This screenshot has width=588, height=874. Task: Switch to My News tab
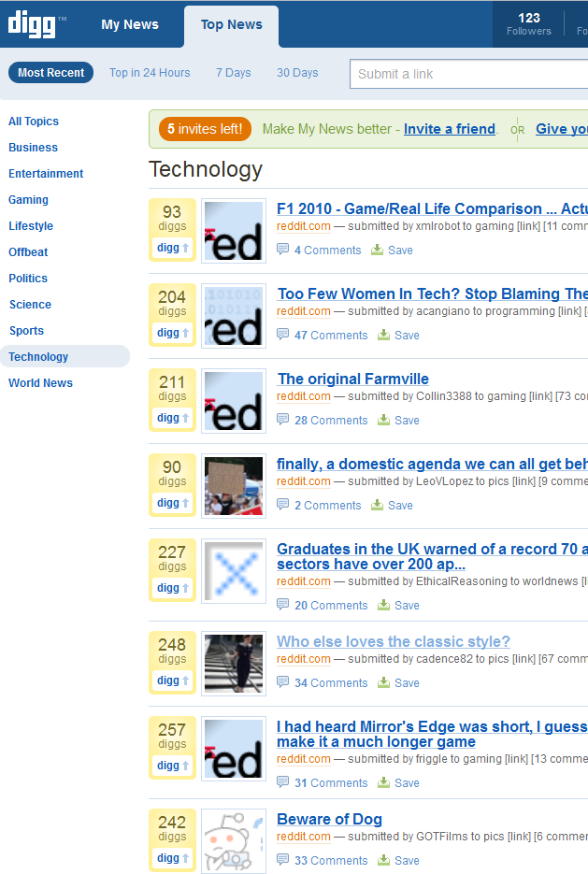click(130, 24)
